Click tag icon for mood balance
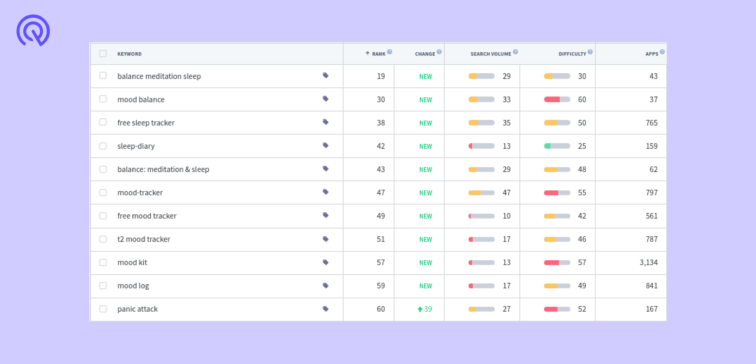 coord(325,99)
